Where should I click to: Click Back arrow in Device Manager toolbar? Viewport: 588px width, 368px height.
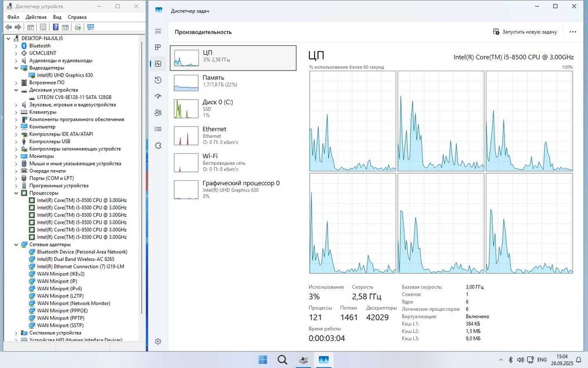[9, 27]
